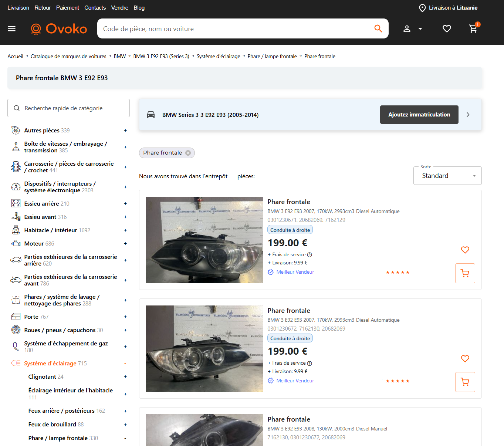Image resolution: width=504 pixels, height=446 pixels.
Task: Open BMW 3 E92 E93 (Series 3) breadcrumb
Action: tap(161, 56)
